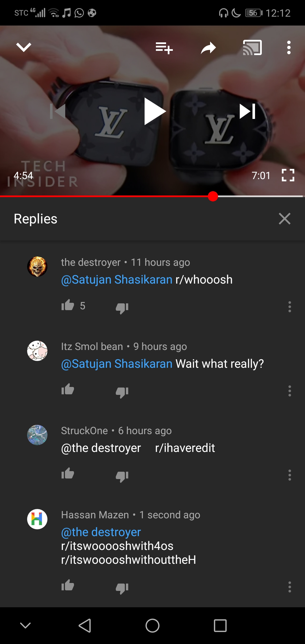The width and height of the screenshot is (305, 644).
Task: Open the @Satujan Shasikaran mention in first reply
Action: click(x=117, y=280)
